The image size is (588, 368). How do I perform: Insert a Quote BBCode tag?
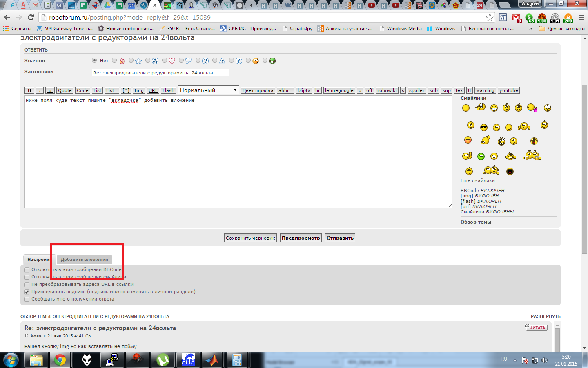(x=65, y=90)
